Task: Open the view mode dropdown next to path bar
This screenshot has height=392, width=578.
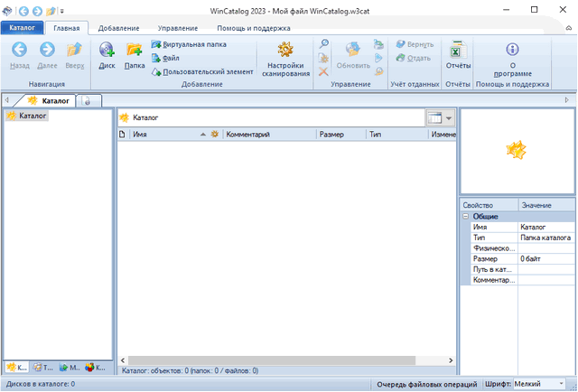Action: (x=448, y=118)
